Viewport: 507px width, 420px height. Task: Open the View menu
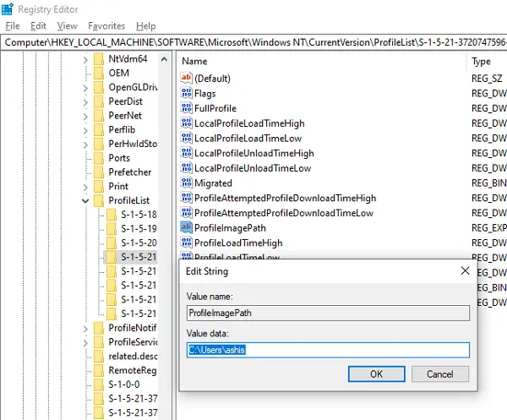pos(68,26)
